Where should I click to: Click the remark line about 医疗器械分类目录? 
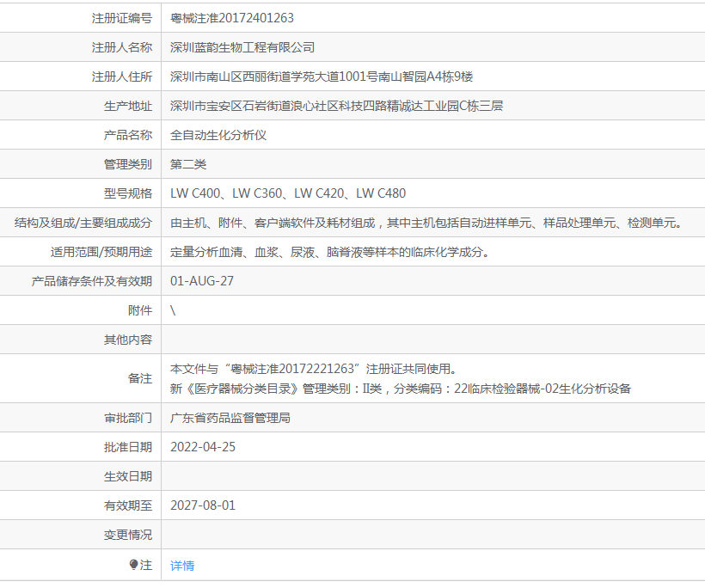(x=401, y=389)
